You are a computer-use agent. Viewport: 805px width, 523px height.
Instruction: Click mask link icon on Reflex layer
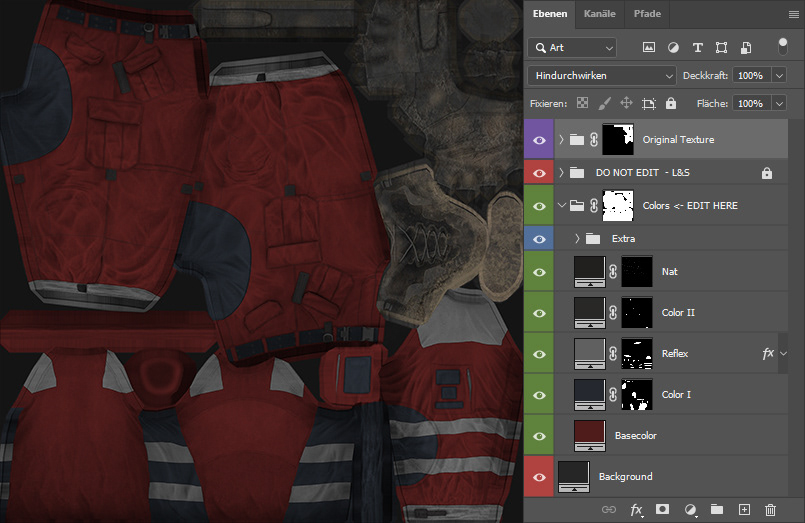pos(613,354)
